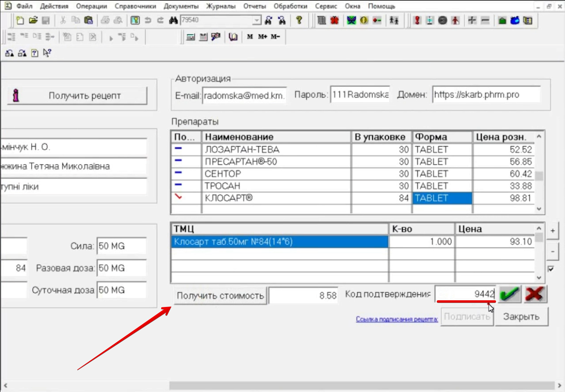Image resolution: width=565 pixels, height=392 pixels.
Task: Click the Сила field with 50 MG
Action: pyautogui.click(x=122, y=246)
